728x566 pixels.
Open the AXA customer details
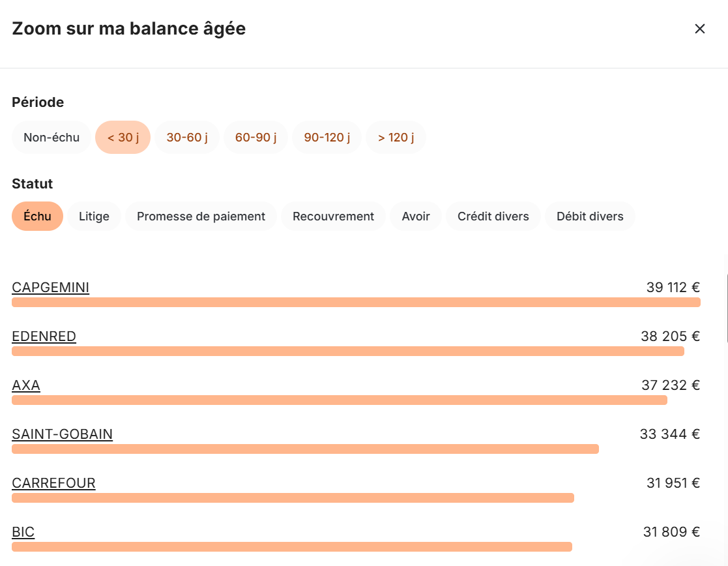[x=25, y=385]
